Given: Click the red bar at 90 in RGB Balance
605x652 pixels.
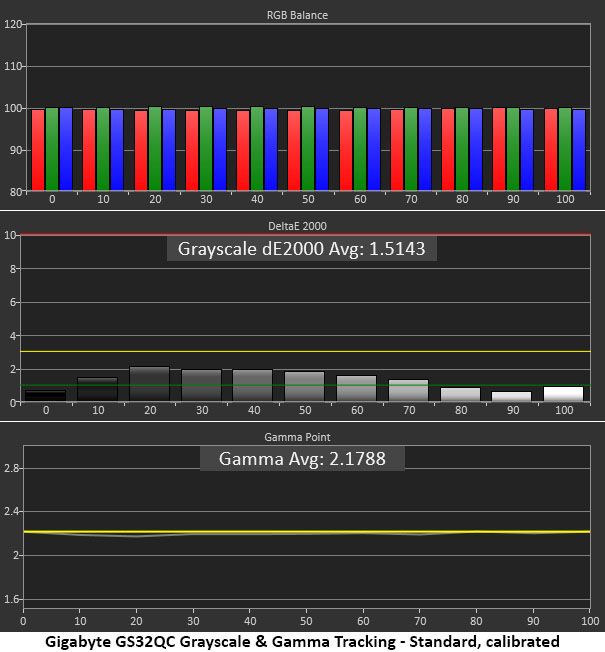Looking at the screenshot, I should coord(499,149).
